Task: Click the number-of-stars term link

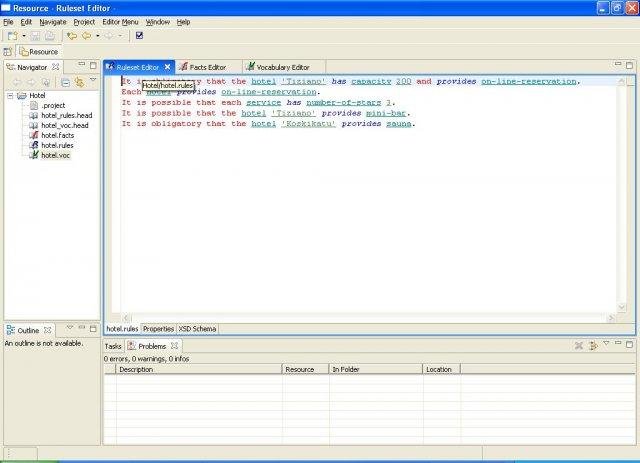Action: 344,102
